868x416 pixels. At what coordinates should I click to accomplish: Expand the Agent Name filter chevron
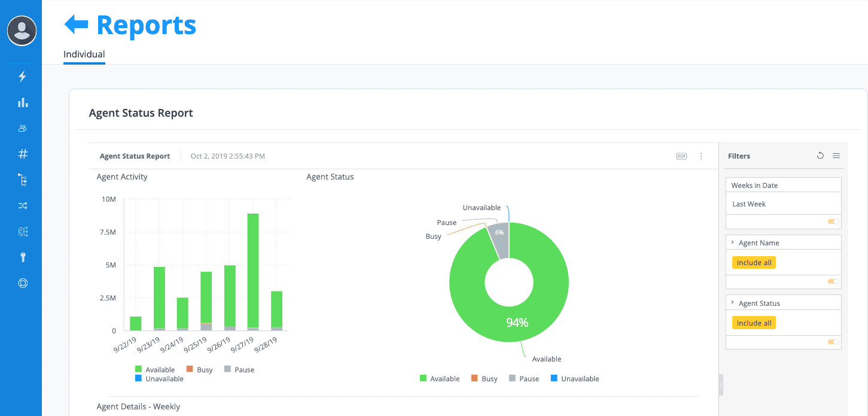(733, 242)
